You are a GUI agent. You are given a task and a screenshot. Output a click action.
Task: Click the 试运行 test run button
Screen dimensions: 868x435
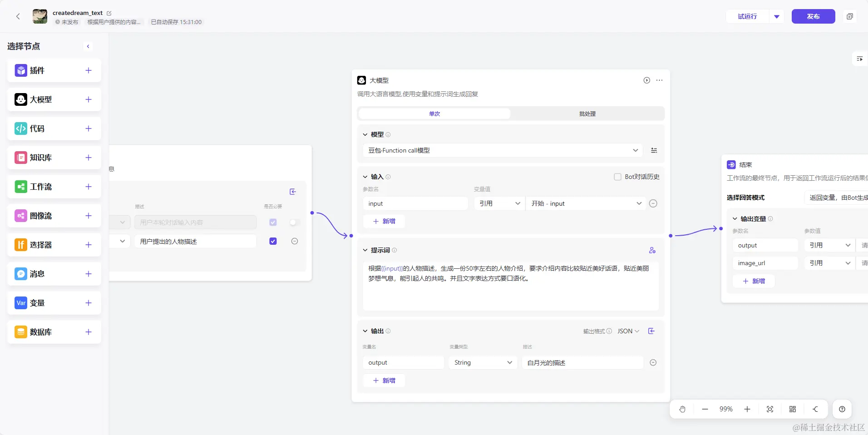click(x=747, y=16)
